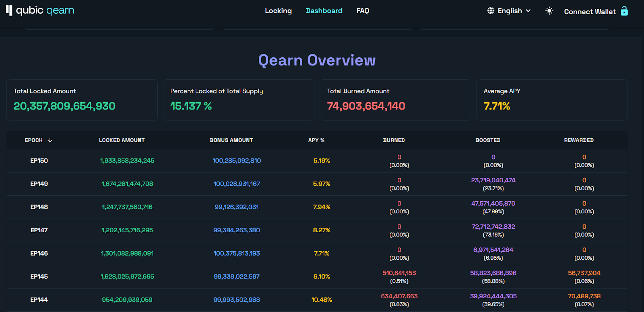Click boosted amount 72,712,742,832
The width and height of the screenshot is (644, 312).
point(493,227)
